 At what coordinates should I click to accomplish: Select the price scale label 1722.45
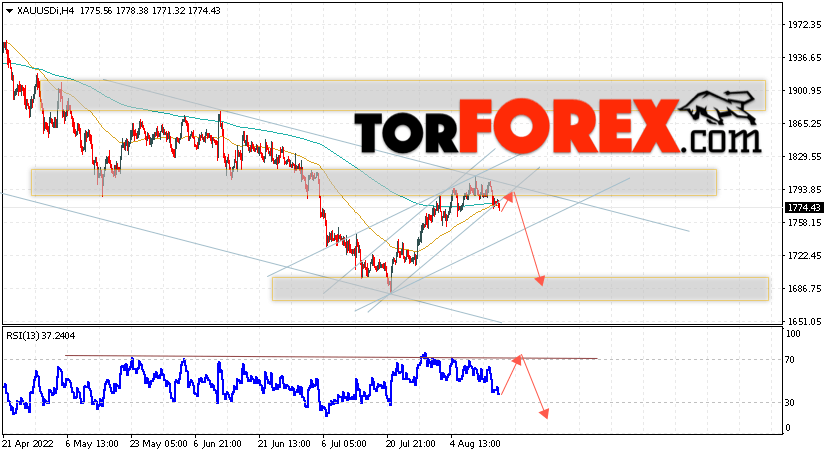(804, 255)
